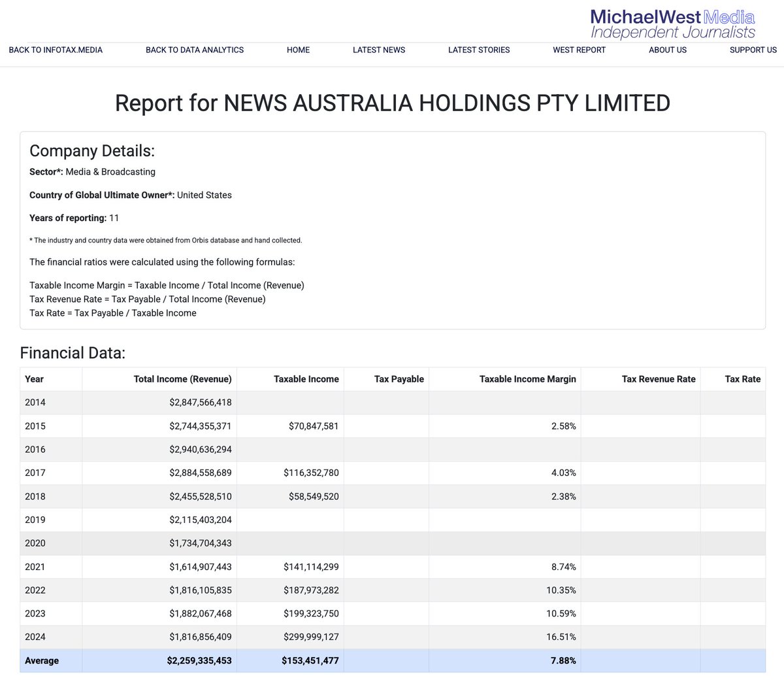Select taxable income $187,973,282
784x691 pixels.
coord(290,590)
